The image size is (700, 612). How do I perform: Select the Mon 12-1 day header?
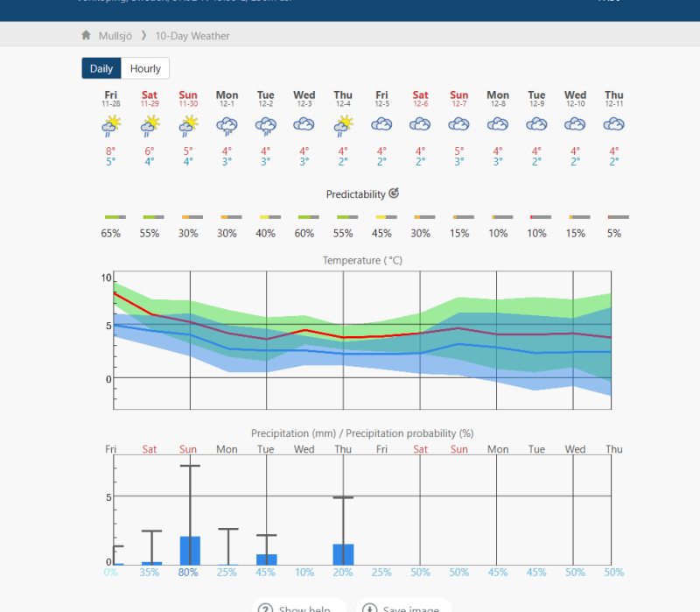coord(227,98)
